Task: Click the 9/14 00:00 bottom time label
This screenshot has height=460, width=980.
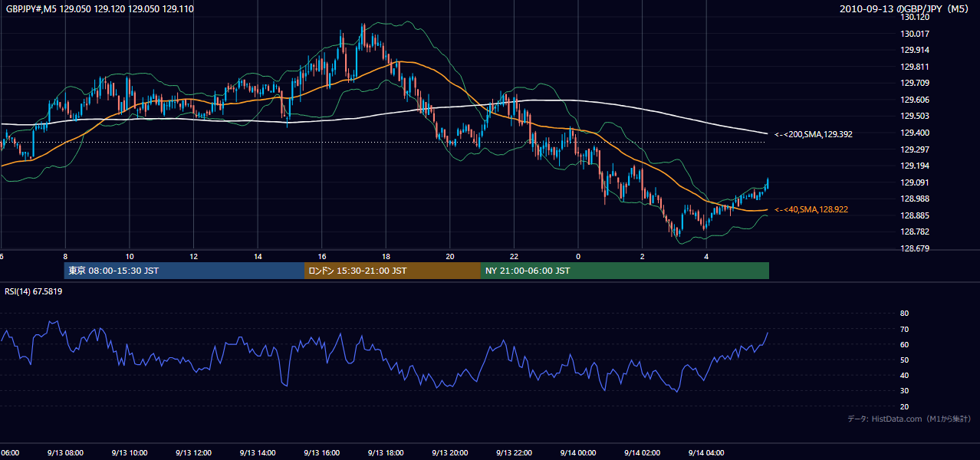Action: pyautogui.click(x=577, y=453)
